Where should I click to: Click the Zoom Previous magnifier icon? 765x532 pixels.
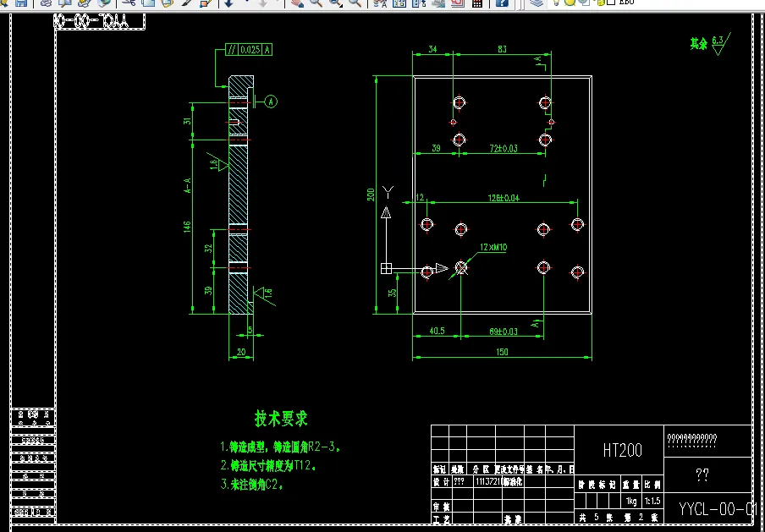(x=355, y=3)
